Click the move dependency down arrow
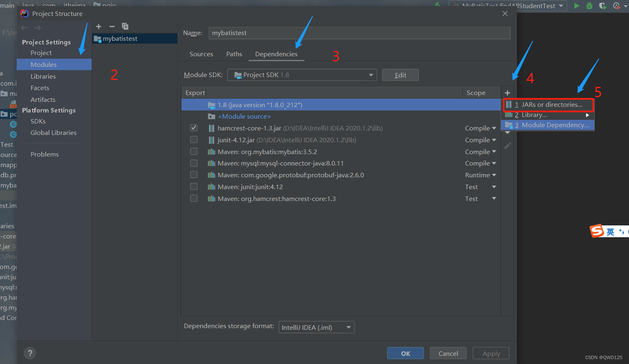Screen dimensions: 629x364 508,133
